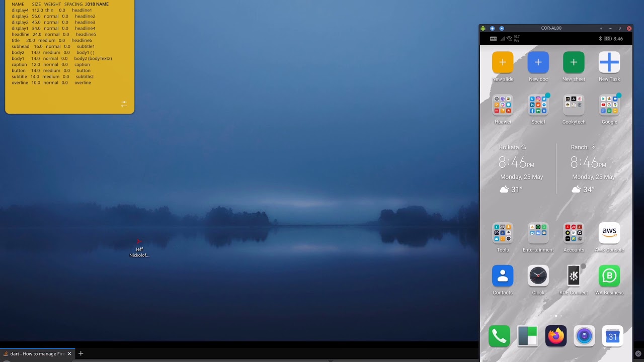Open the green and grey dock app
The width and height of the screenshot is (644, 362).
tap(528, 336)
